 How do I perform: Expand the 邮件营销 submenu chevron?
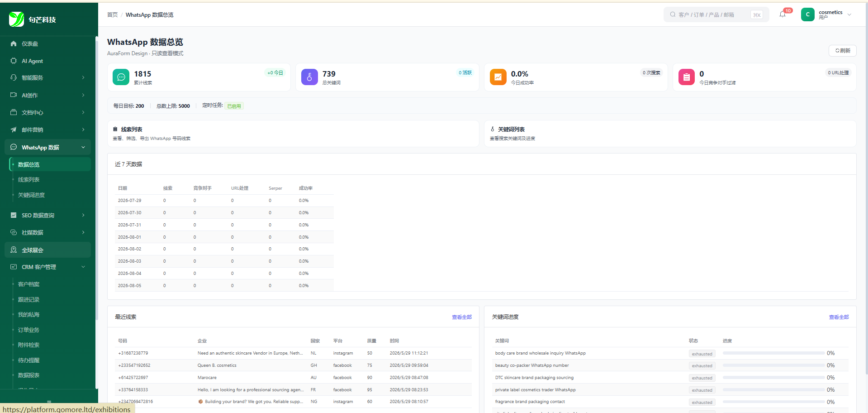(83, 130)
